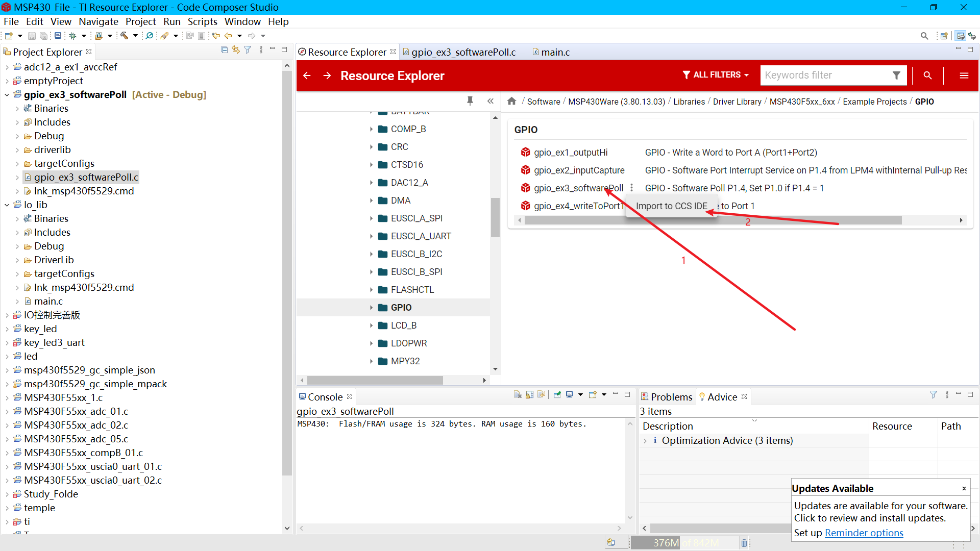Click Collapse All in Project Explorer
The height and width of the screenshot is (551, 980).
(x=224, y=50)
